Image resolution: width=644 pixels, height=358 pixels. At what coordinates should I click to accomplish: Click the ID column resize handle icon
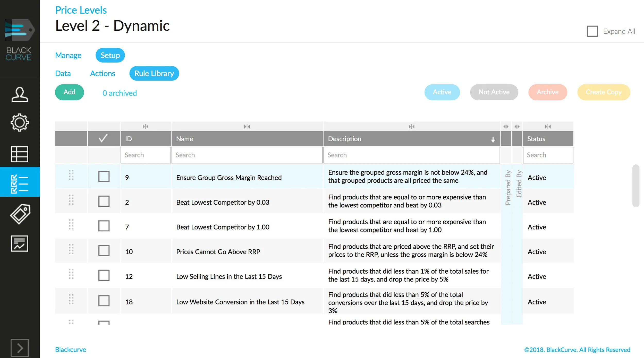pyautogui.click(x=146, y=126)
